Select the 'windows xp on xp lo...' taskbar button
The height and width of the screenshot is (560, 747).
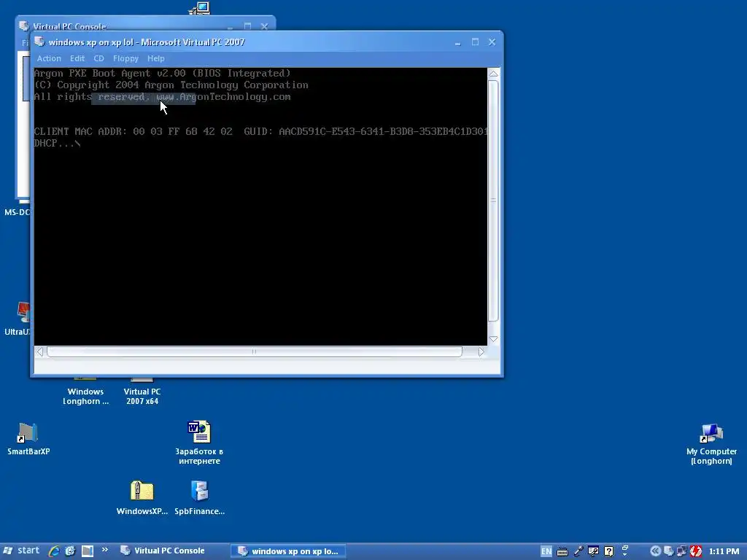tap(288, 551)
